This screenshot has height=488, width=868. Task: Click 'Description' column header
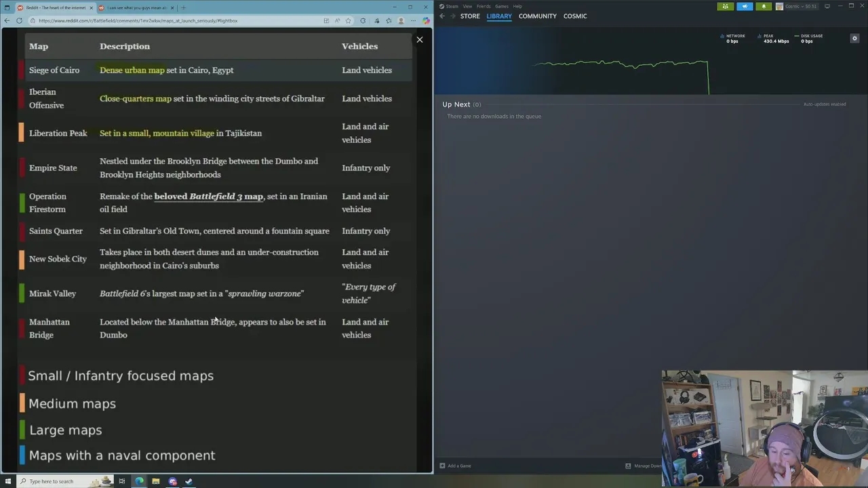tap(125, 46)
